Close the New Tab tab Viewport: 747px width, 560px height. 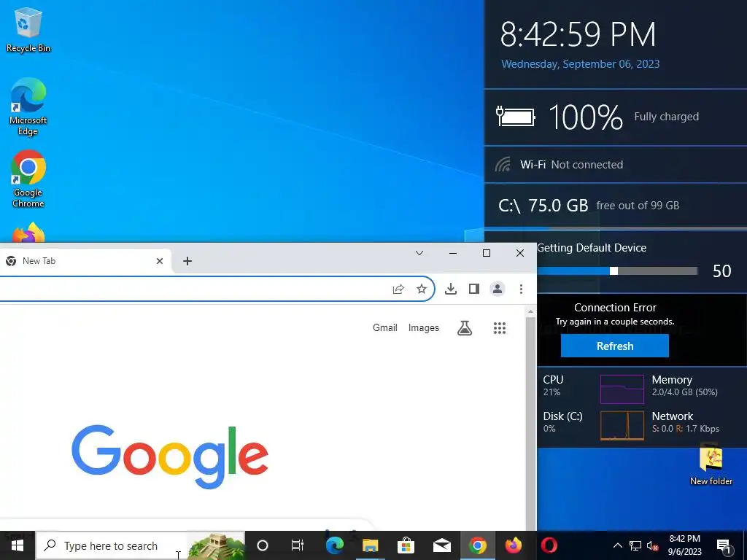coord(160,261)
